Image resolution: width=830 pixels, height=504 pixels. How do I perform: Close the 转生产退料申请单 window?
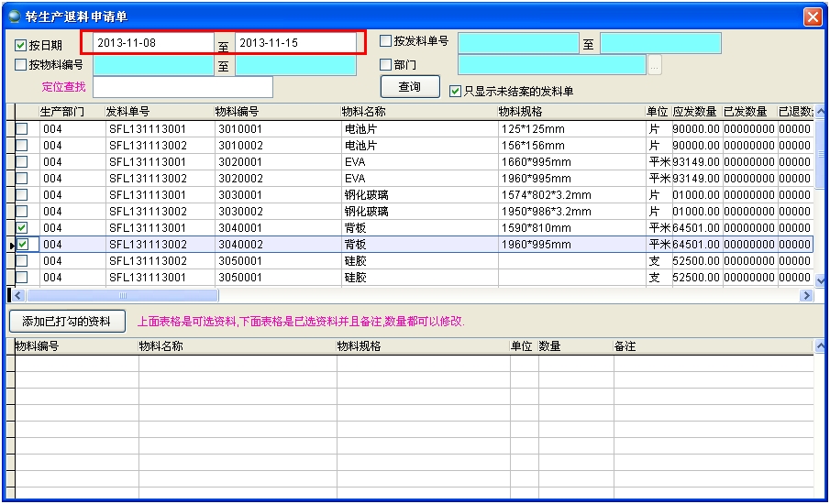click(x=812, y=16)
